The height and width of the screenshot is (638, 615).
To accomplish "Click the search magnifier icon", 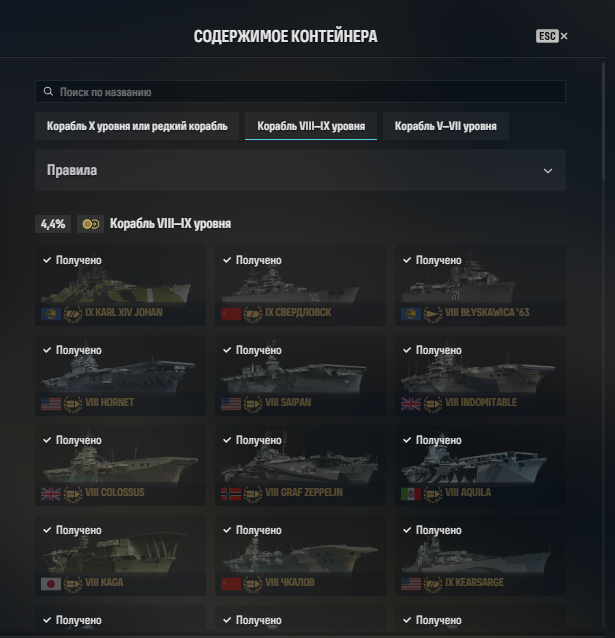I will pos(48,92).
